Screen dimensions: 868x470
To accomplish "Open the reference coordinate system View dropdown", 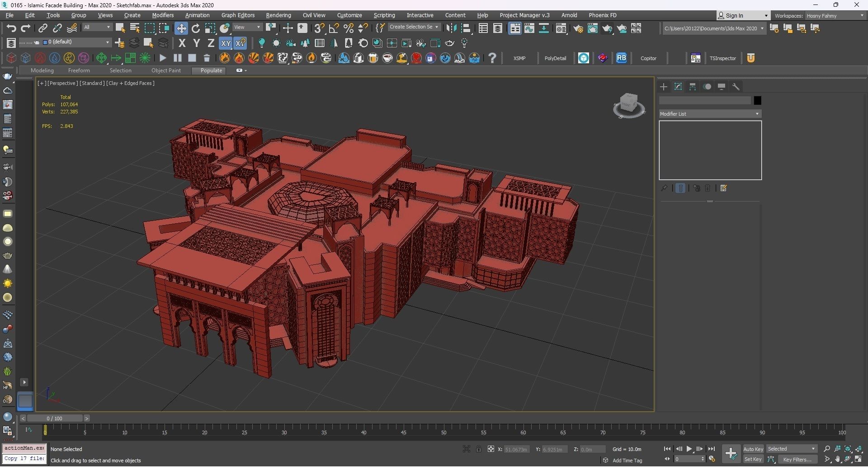I will click(247, 28).
